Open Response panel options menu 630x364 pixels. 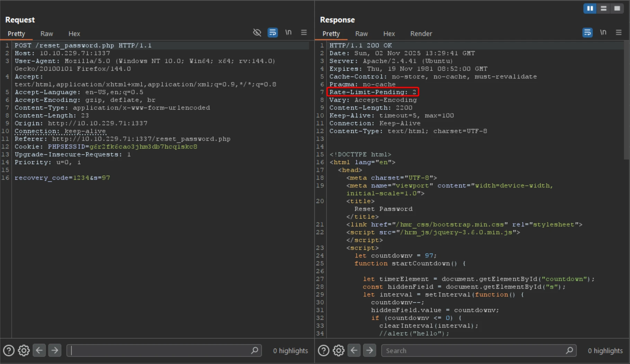pos(619,33)
